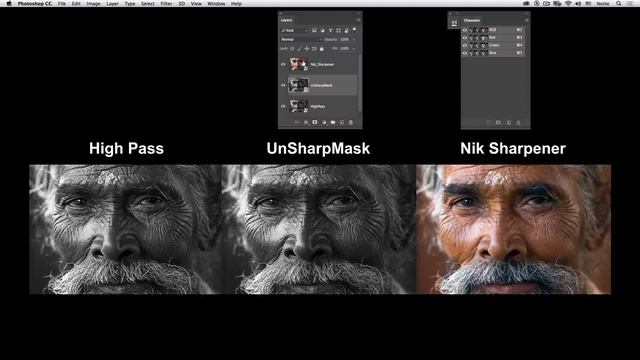Select the Red channel row
The width and height of the screenshot is (640, 360).
(x=493, y=38)
